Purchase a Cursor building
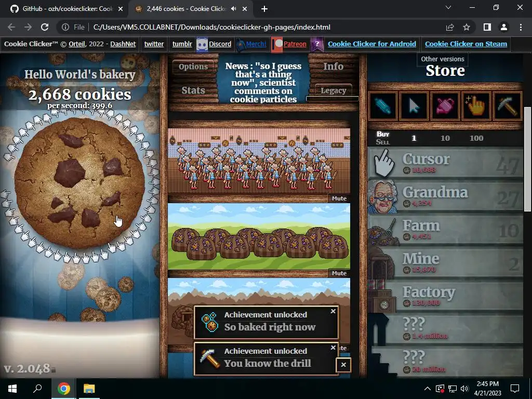 (x=445, y=163)
